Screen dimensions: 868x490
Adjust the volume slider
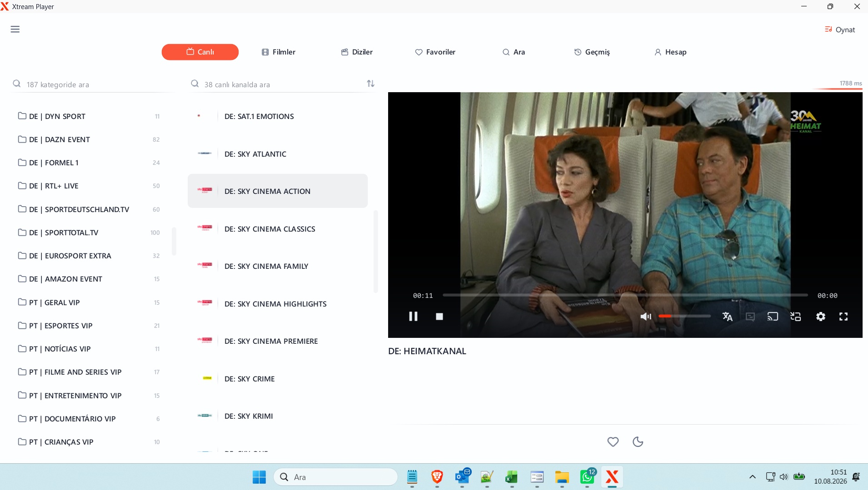point(684,316)
